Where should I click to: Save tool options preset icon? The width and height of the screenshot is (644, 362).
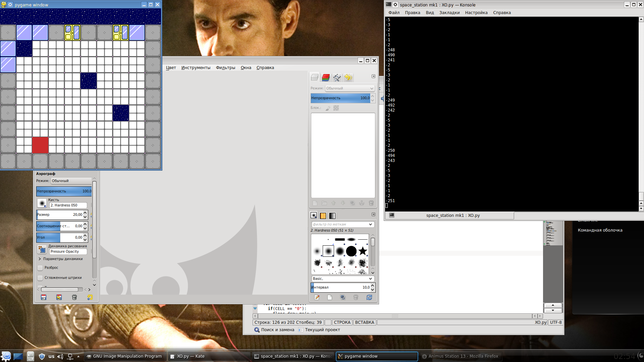tap(44, 297)
